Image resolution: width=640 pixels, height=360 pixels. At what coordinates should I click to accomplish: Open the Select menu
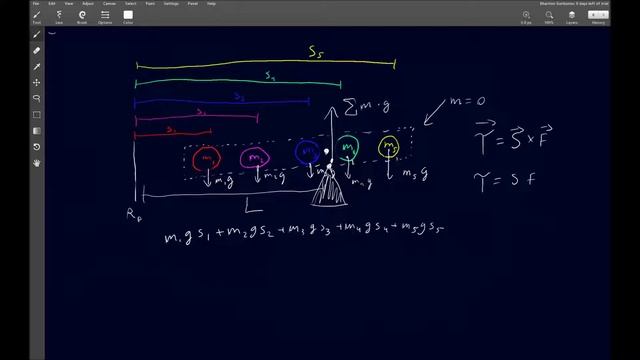point(131,4)
